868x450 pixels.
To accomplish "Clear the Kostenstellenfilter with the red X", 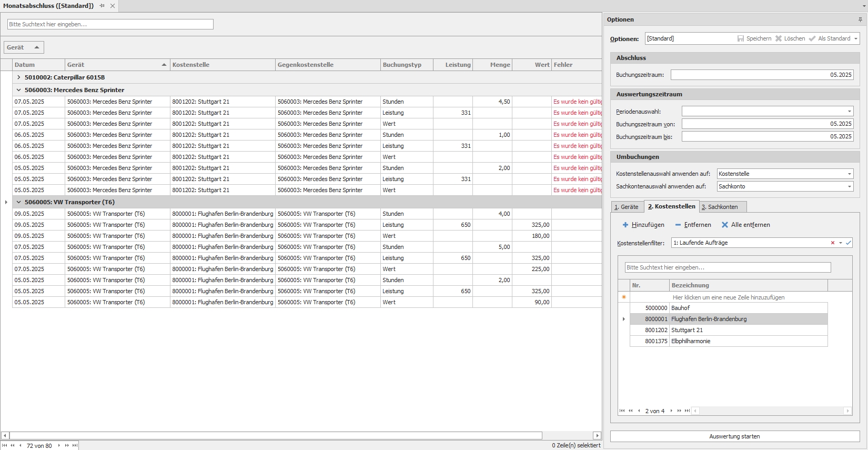I will pos(832,243).
